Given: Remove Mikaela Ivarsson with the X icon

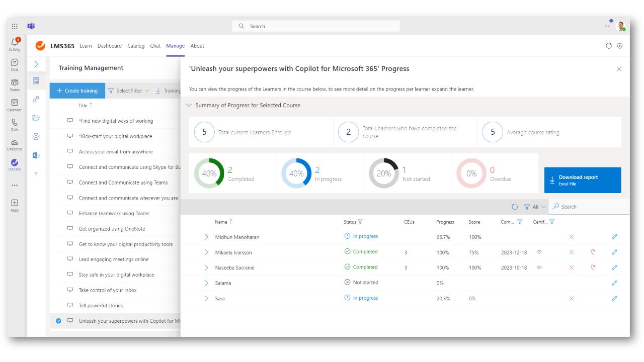Looking at the screenshot, I should 571,252.
